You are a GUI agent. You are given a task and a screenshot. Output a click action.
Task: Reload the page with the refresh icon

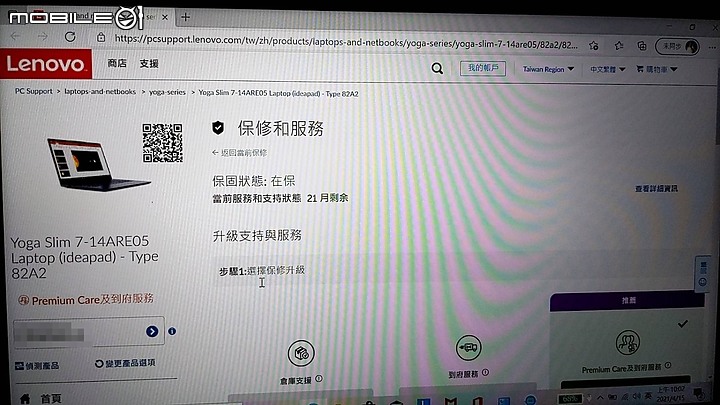click(x=70, y=37)
